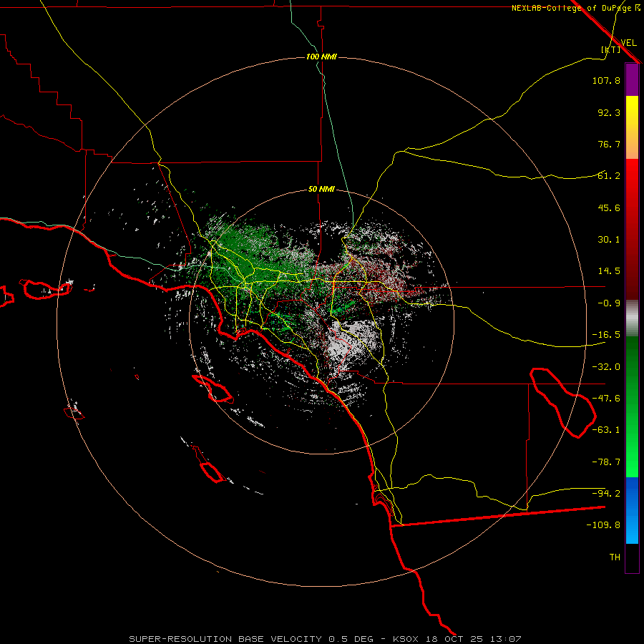This screenshot has width=644, height=644.
Task: Click the 92.3 velocity scale value
Action: click(609, 112)
